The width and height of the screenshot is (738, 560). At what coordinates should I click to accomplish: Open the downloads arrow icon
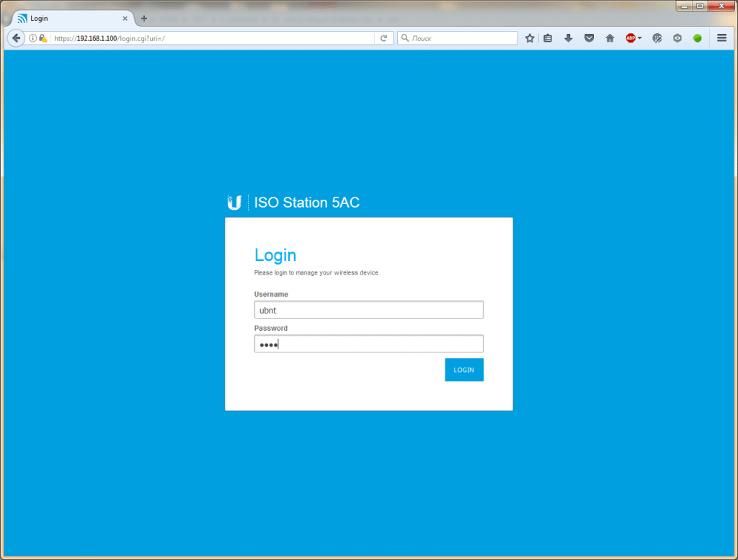point(568,38)
